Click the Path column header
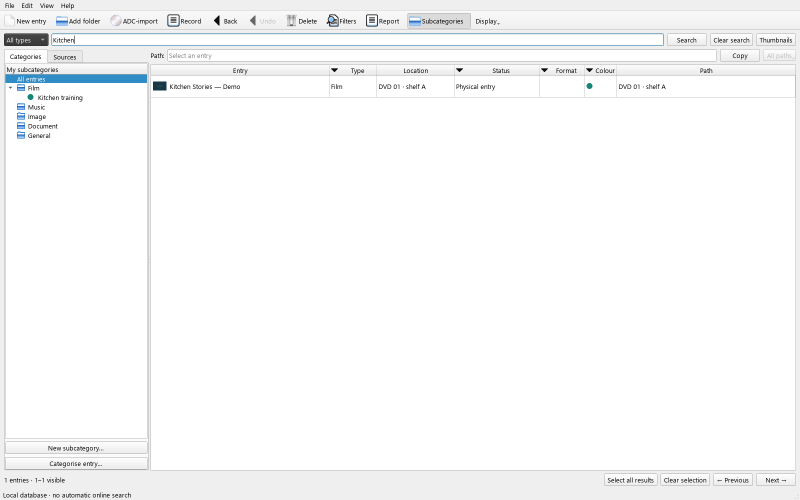 (x=706, y=70)
